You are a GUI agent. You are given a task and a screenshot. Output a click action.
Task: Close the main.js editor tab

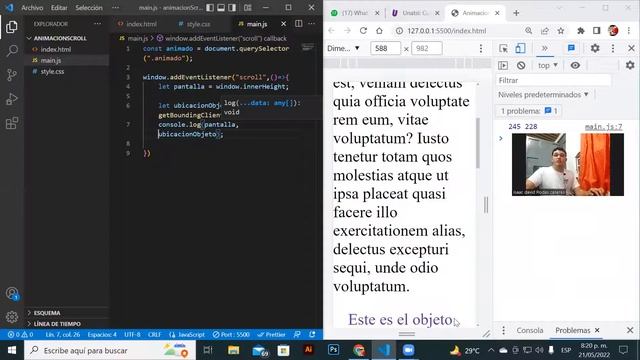[x=284, y=24]
